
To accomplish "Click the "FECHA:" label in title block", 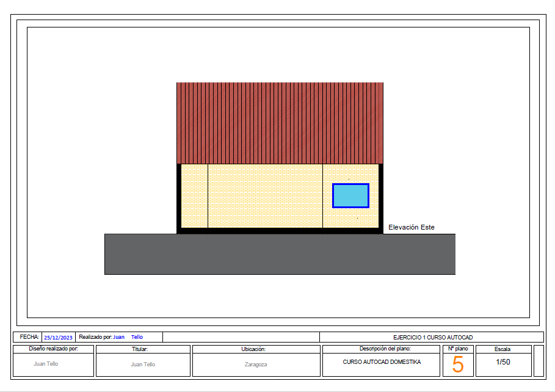I will pyautogui.click(x=29, y=337).
